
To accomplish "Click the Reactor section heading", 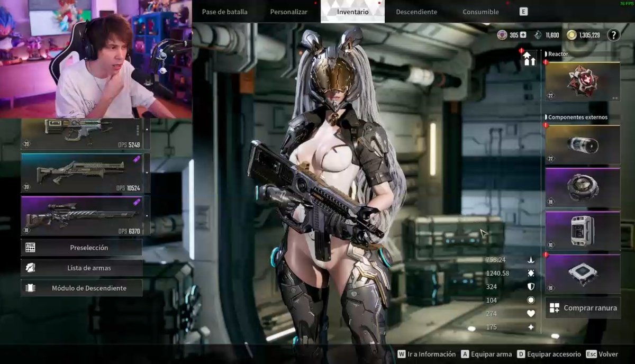I will click(558, 54).
